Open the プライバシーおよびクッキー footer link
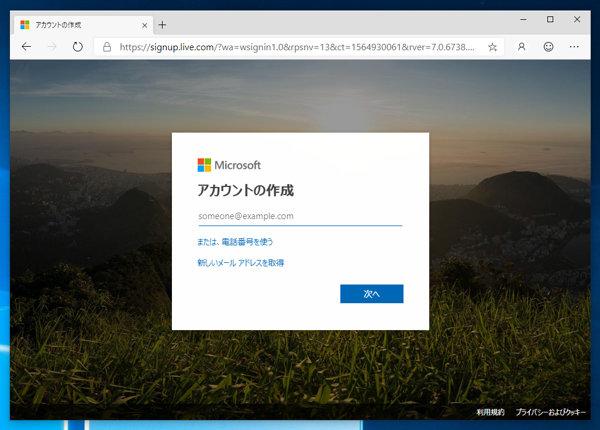This screenshot has width=600, height=430. pyautogui.click(x=551, y=412)
